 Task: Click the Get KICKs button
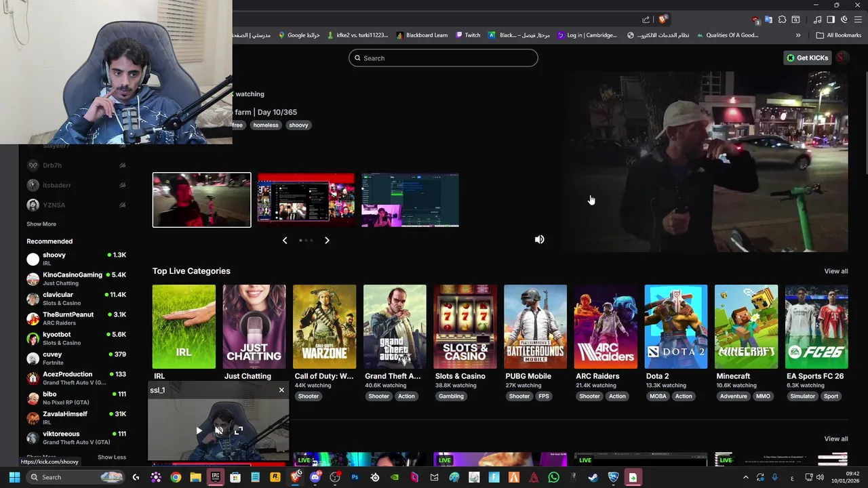(x=808, y=58)
